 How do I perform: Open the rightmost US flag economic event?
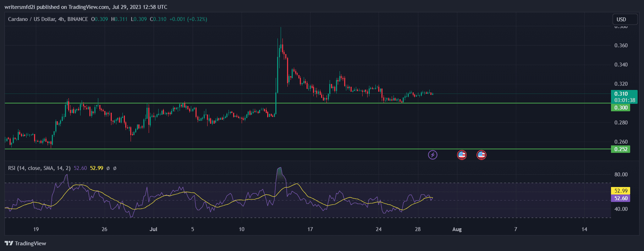481,155
